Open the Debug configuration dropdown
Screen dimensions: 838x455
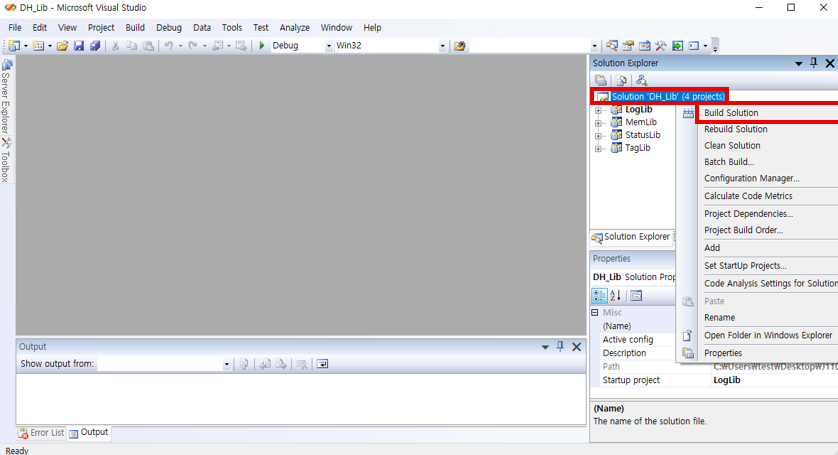pyautogui.click(x=328, y=46)
